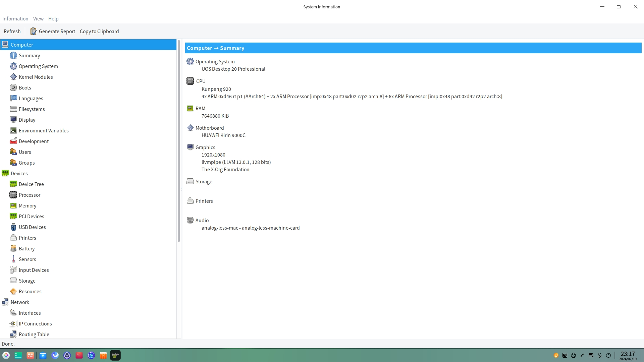
Task: Click the Resources diamond icon
Action: pyautogui.click(x=13, y=291)
